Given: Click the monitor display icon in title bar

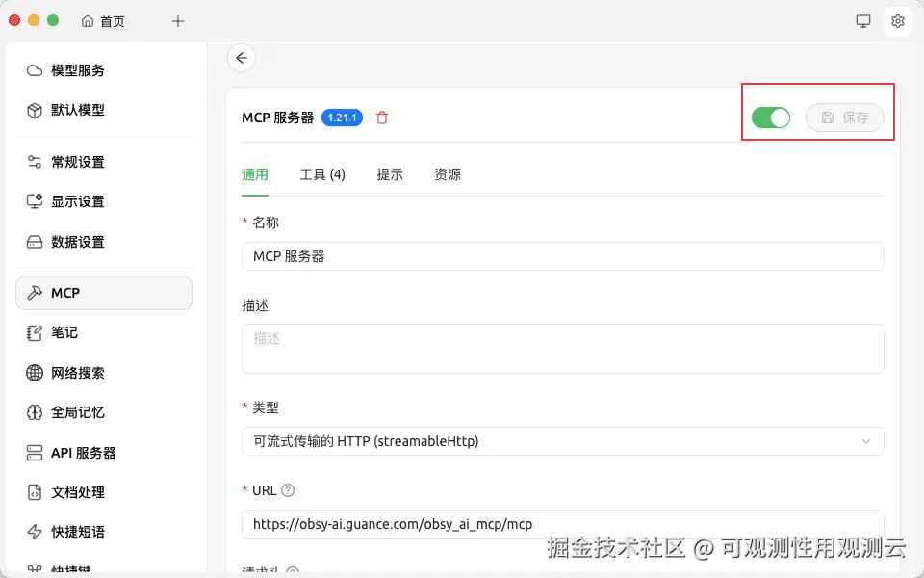Looking at the screenshot, I should click(863, 21).
